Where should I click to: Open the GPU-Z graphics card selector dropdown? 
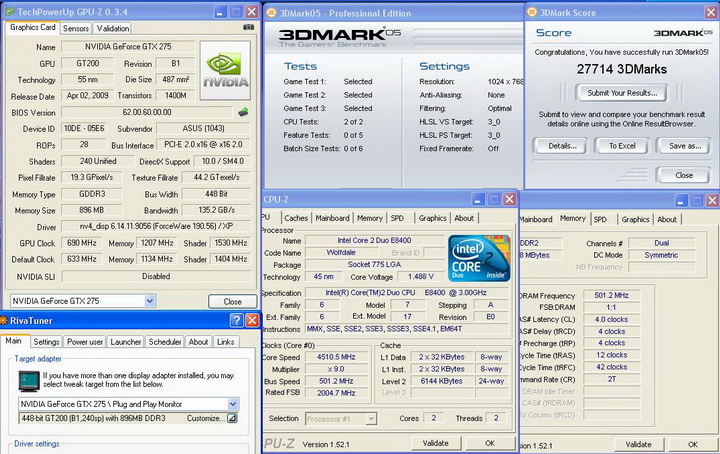point(150,301)
